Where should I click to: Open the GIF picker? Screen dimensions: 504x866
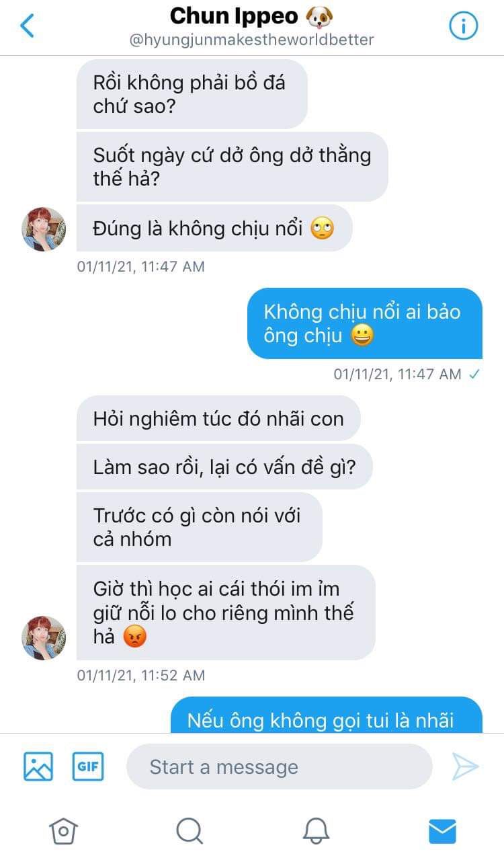88,766
